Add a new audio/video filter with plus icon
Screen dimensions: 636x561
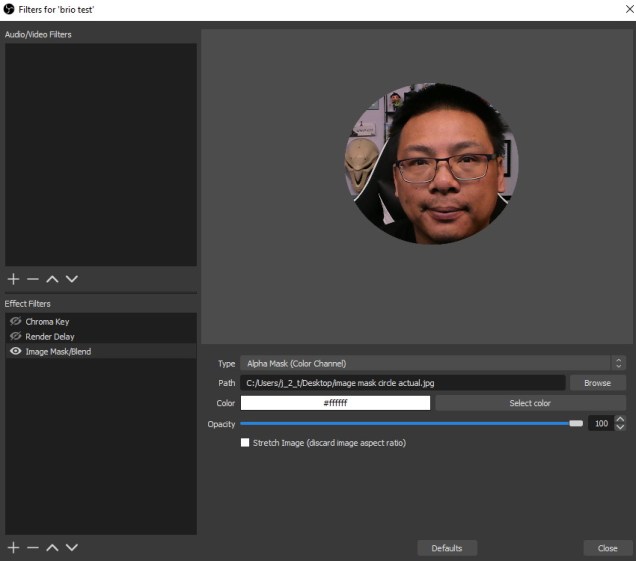[13, 279]
